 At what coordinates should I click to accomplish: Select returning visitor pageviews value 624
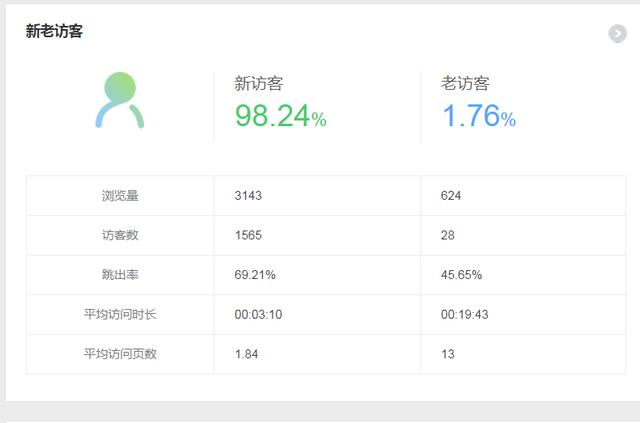pos(451,196)
